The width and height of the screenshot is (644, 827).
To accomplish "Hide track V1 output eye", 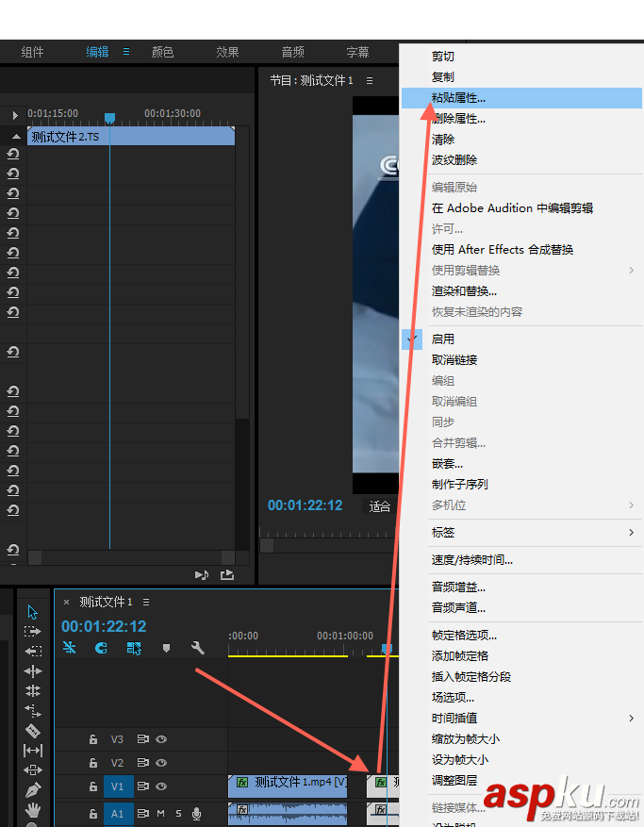I will pos(161,786).
